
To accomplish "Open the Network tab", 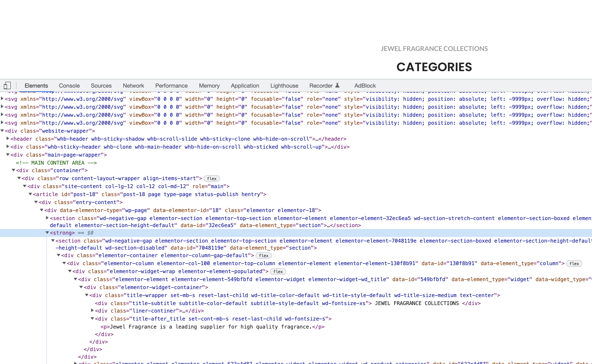I will (x=133, y=85).
